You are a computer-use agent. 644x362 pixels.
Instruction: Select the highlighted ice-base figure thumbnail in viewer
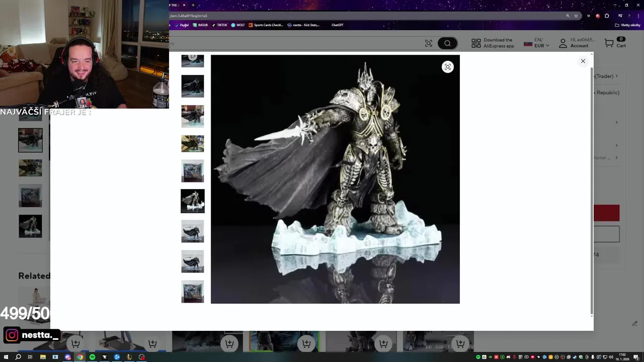193,201
